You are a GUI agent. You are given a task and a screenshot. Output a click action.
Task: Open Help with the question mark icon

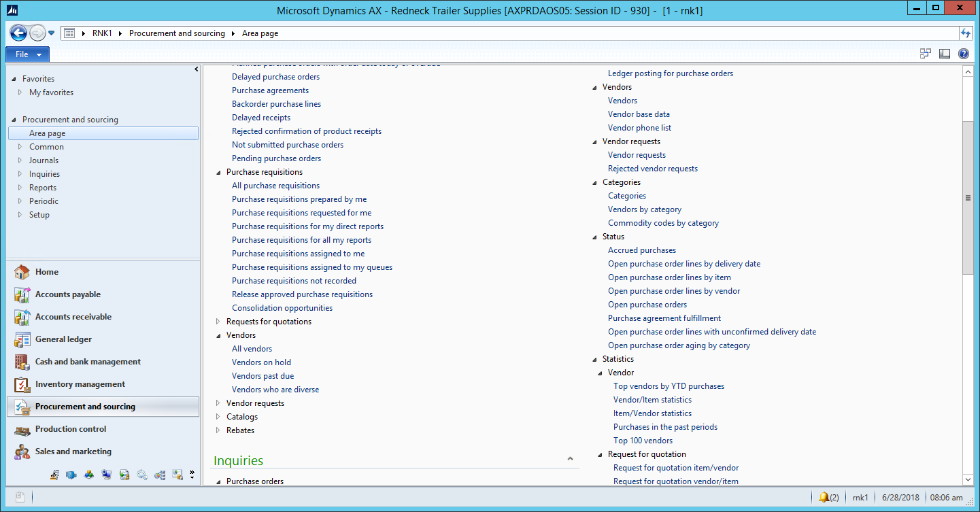(964, 54)
